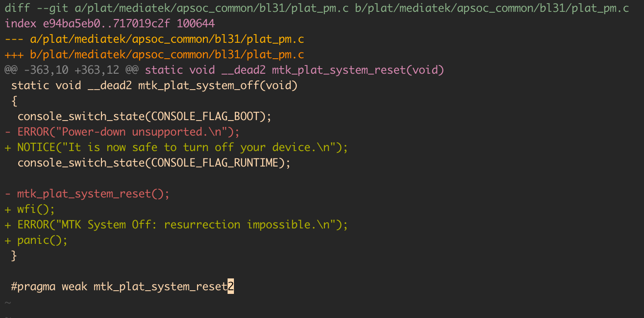644x318 pixels.
Task: Click the tilde empty-line marker below the diff
Action: point(7,302)
